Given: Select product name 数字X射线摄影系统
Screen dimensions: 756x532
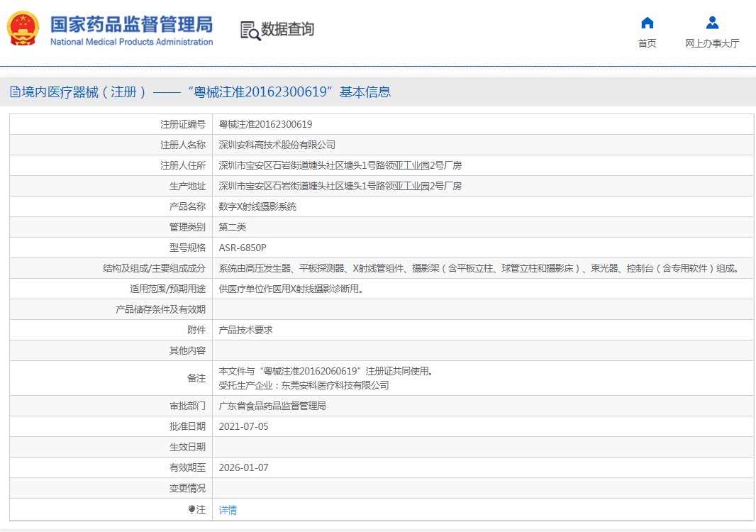Looking at the screenshot, I should [257, 206].
